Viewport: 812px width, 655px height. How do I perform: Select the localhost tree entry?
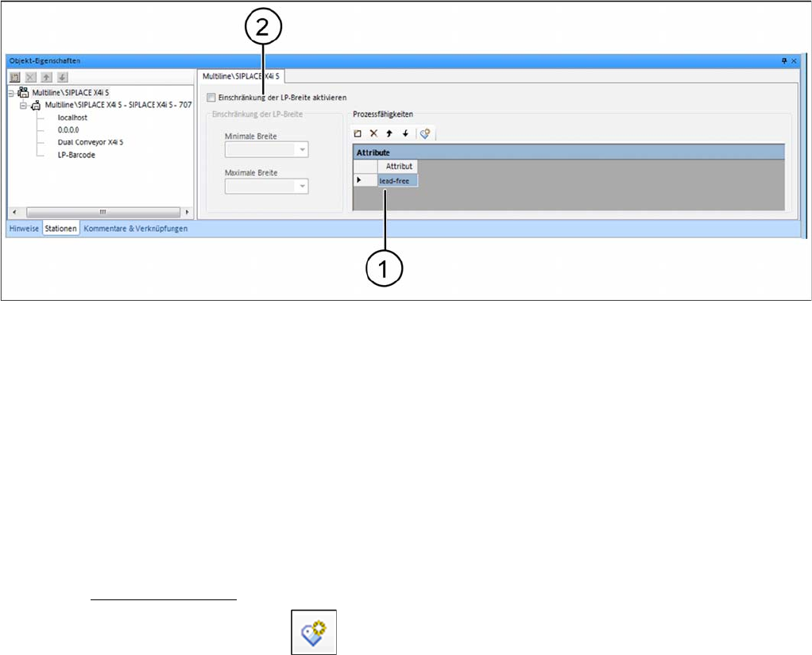coord(72,118)
